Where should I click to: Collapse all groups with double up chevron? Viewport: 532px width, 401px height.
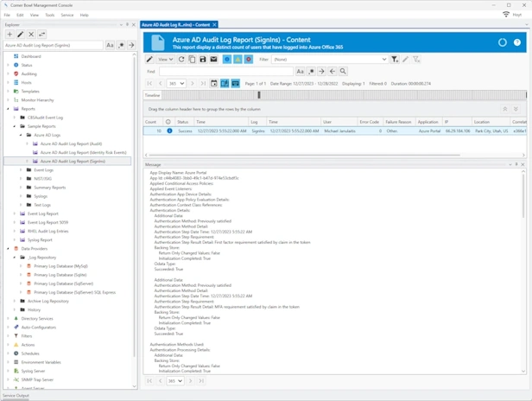point(505,109)
